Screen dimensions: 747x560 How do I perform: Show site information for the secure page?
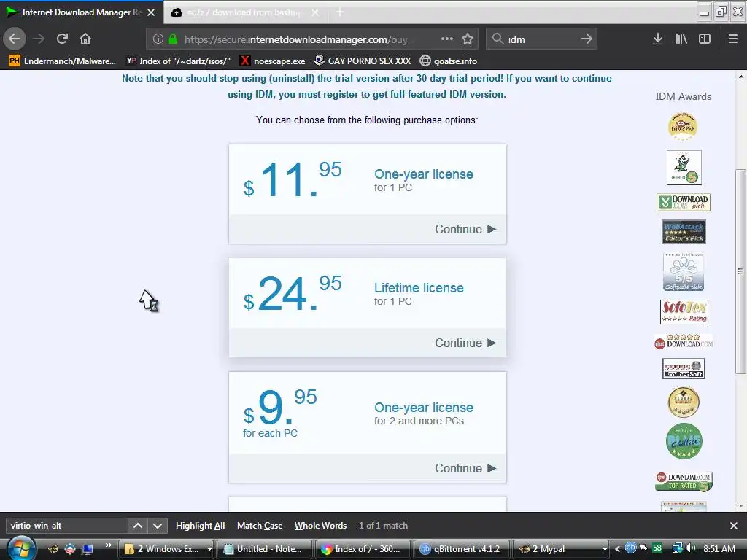tap(158, 39)
